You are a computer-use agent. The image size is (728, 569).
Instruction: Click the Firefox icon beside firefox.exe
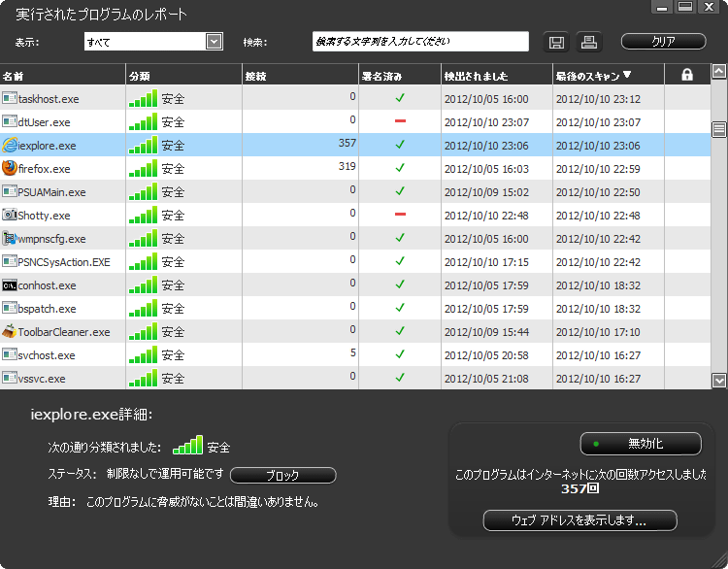point(10,168)
